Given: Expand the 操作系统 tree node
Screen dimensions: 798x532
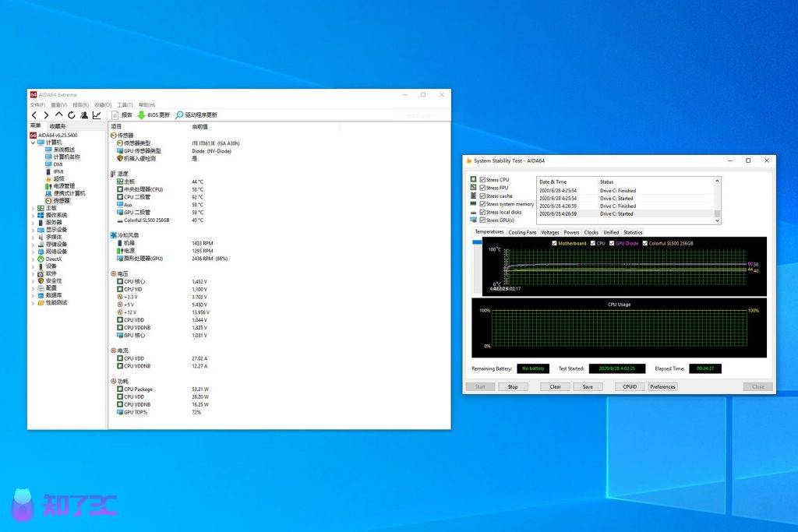Looking at the screenshot, I should coord(34,216).
